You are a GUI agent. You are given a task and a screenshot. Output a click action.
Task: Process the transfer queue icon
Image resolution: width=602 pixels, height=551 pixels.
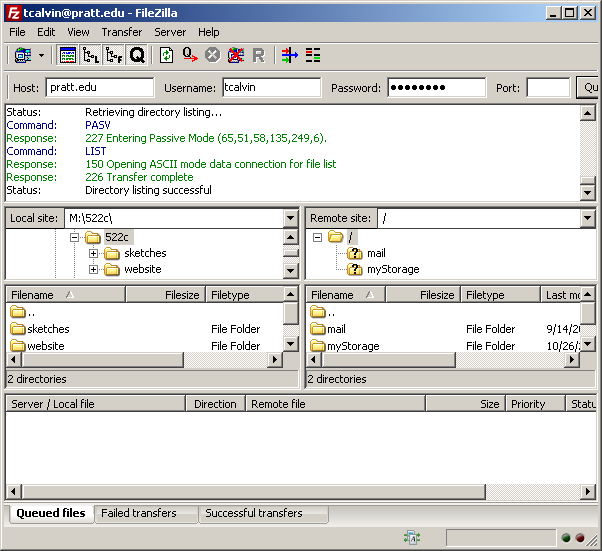click(190, 56)
